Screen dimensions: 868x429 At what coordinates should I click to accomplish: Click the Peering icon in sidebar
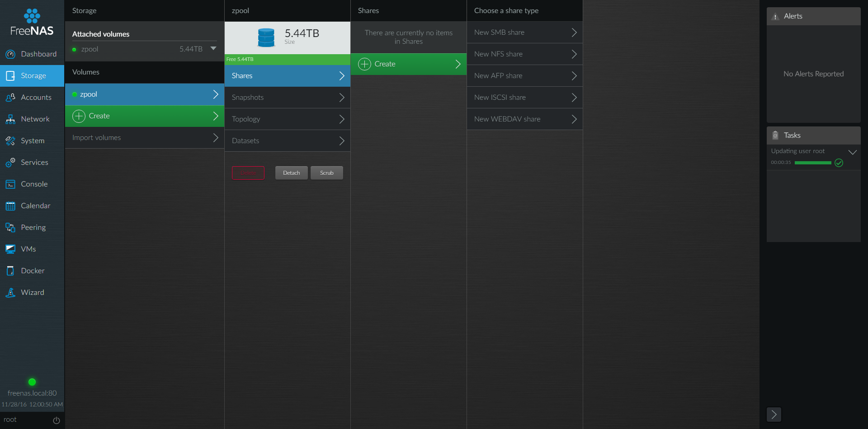tap(10, 228)
